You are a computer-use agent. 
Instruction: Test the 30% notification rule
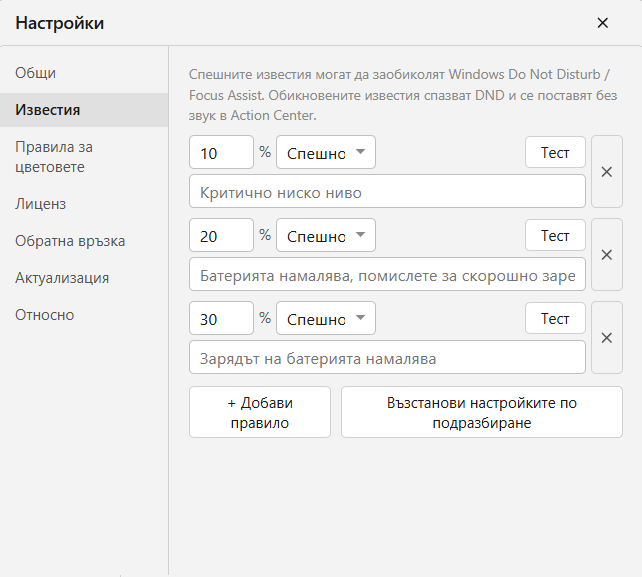point(555,318)
